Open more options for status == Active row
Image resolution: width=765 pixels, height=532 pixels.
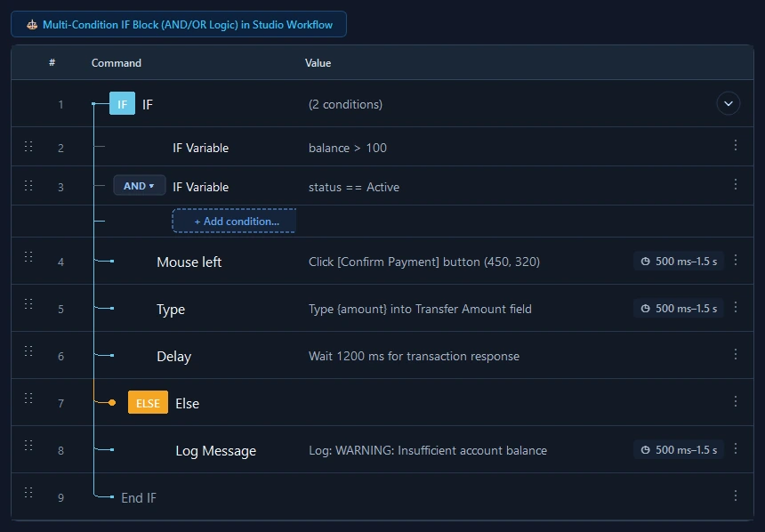click(736, 184)
